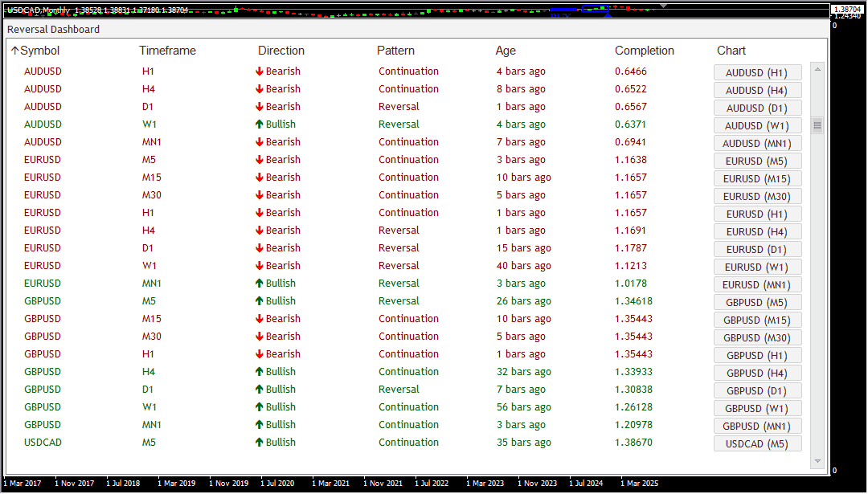
Task: Open the GBPUSD (M15) chart button
Action: pos(757,320)
